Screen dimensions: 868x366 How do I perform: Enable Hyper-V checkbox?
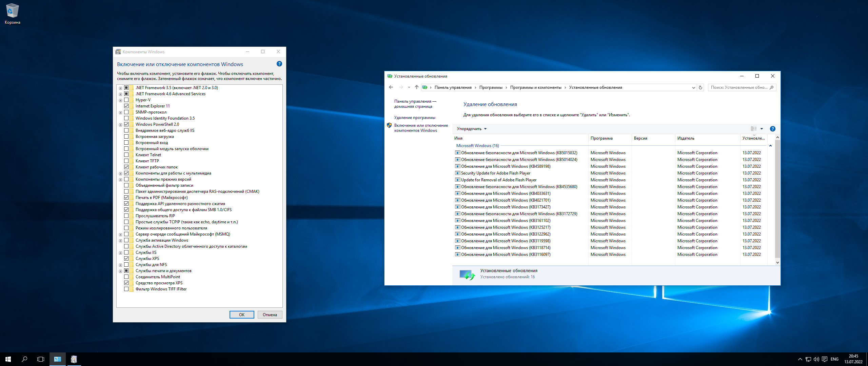point(126,100)
